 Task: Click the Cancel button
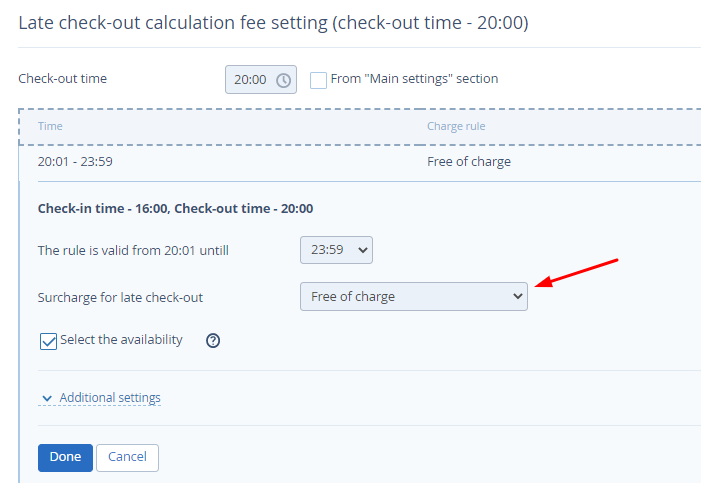point(127,458)
